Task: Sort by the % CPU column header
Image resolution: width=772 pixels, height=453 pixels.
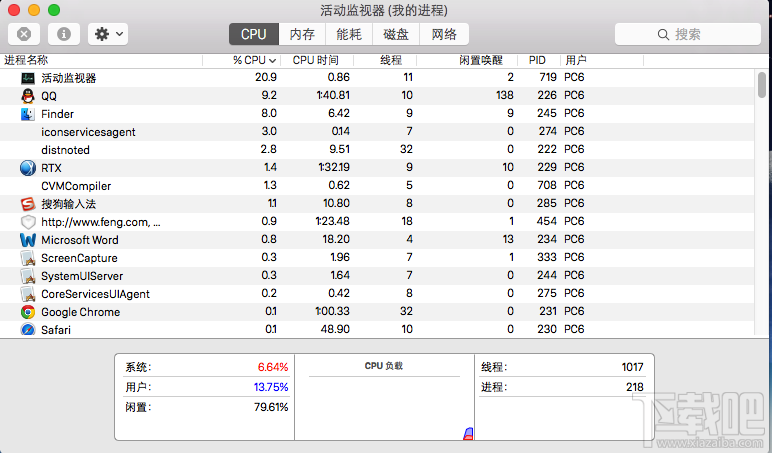Action: pos(254,61)
